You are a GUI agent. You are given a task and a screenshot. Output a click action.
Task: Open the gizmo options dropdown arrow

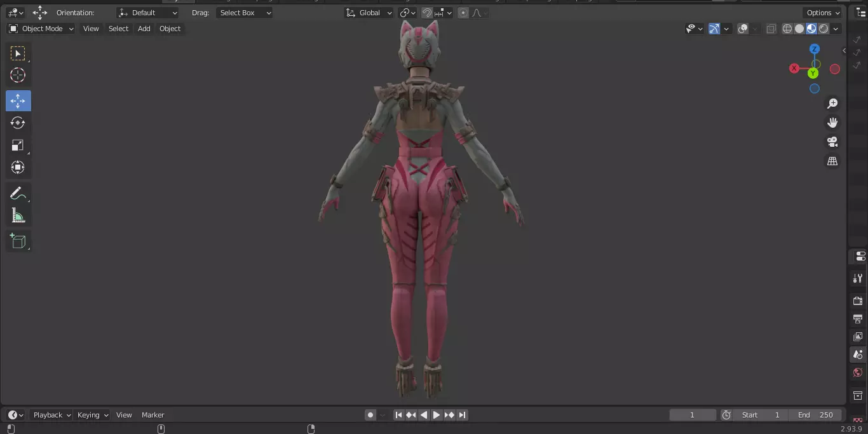click(x=726, y=29)
